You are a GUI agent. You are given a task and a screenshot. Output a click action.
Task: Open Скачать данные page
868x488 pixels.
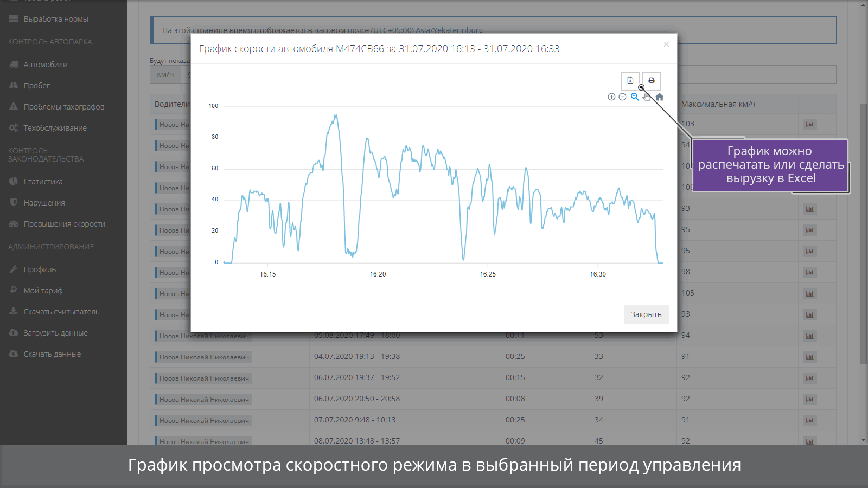coord(52,354)
